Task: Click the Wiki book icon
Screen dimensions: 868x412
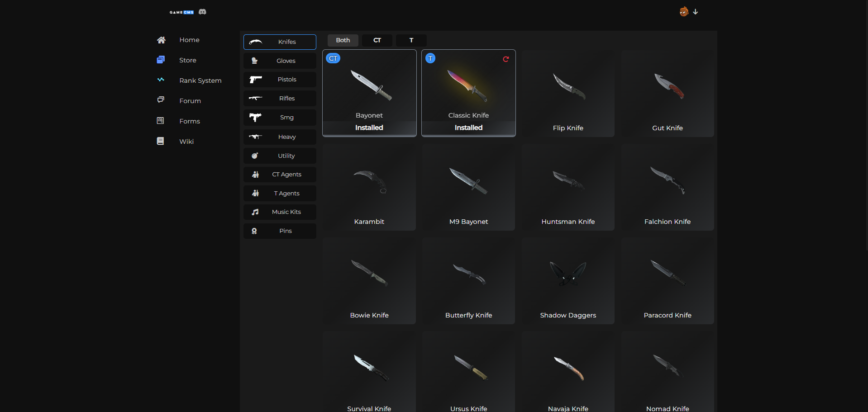Action: (160, 141)
